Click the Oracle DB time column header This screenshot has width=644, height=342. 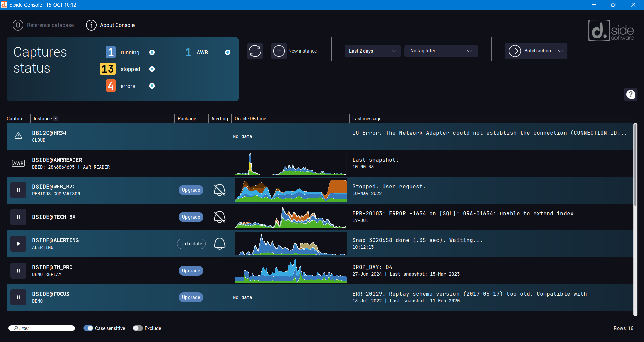pyautogui.click(x=250, y=119)
